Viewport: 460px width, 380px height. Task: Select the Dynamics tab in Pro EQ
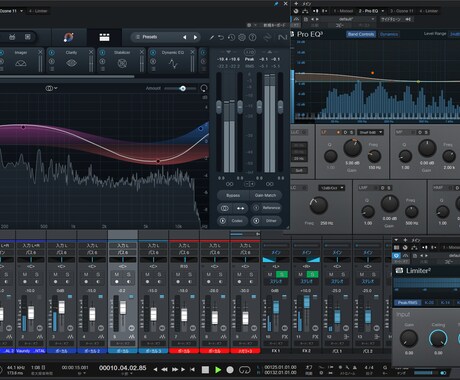[x=389, y=34]
